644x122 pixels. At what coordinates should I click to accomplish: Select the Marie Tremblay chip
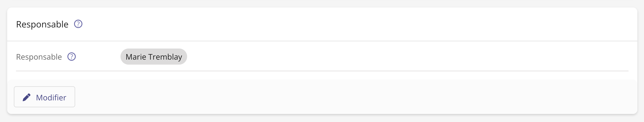click(x=154, y=57)
